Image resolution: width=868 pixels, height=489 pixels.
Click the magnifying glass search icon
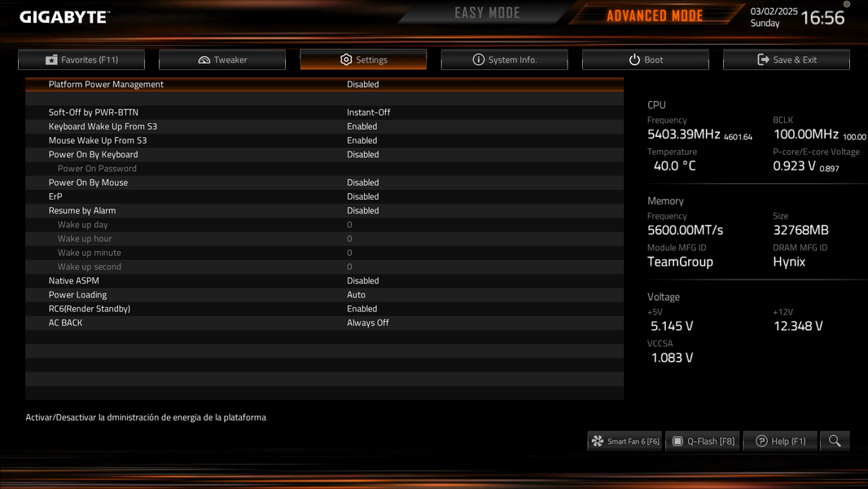tap(835, 441)
